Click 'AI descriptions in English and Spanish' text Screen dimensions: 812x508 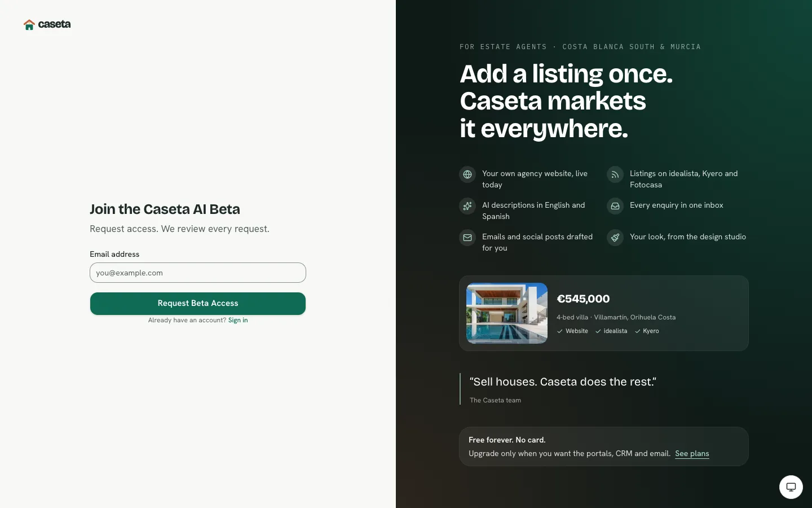(533, 211)
